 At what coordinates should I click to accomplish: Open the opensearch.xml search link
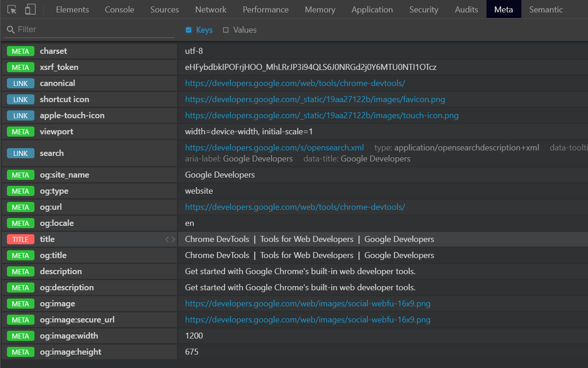pos(274,147)
